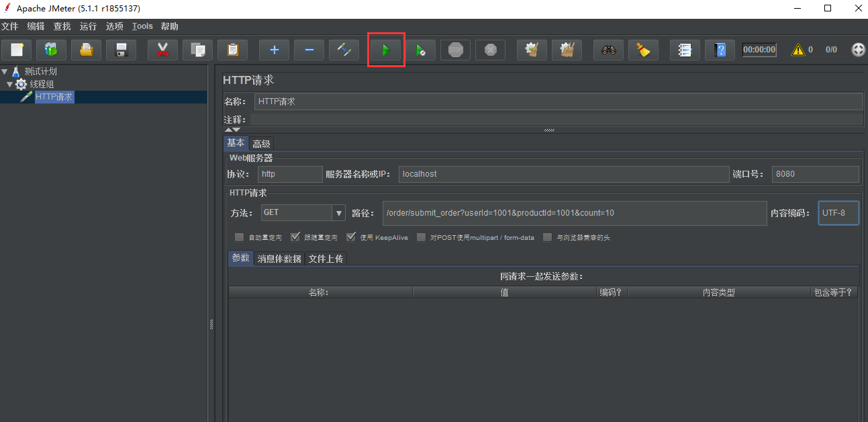Screen dimensions: 868x422
Task: Enable the 自动重定向 checkbox
Action: (x=239, y=237)
